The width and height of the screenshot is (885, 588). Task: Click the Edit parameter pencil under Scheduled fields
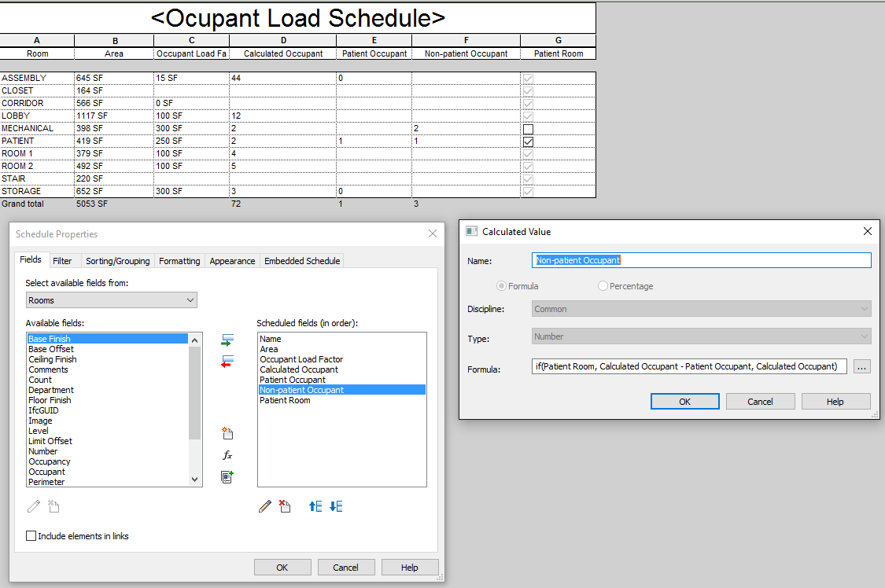(x=264, y=506)
